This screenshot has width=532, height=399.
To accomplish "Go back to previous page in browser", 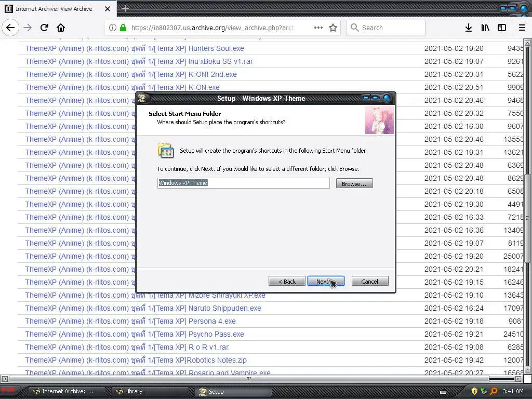I will tap(10, 28).
